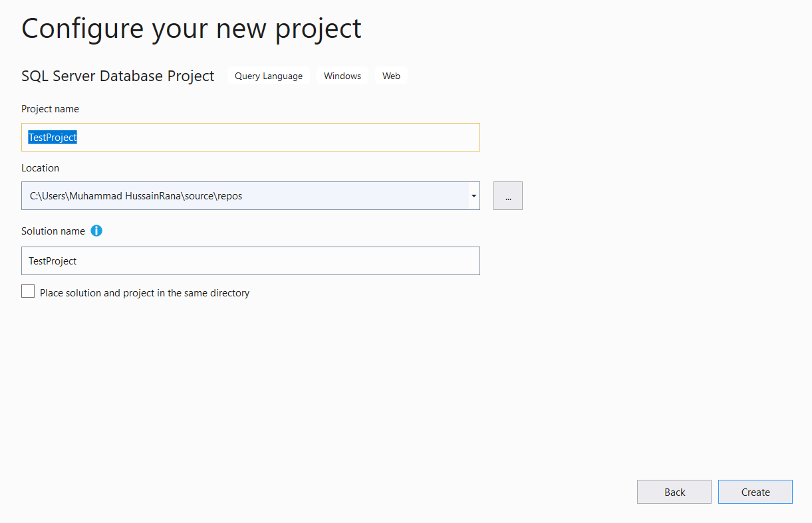The image size is (812, 523).
Task: Click the info icon beside Solution name
Action: point(96,231)
